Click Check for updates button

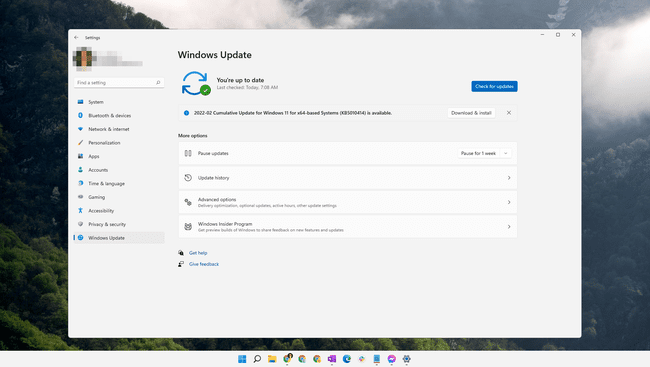494,86
